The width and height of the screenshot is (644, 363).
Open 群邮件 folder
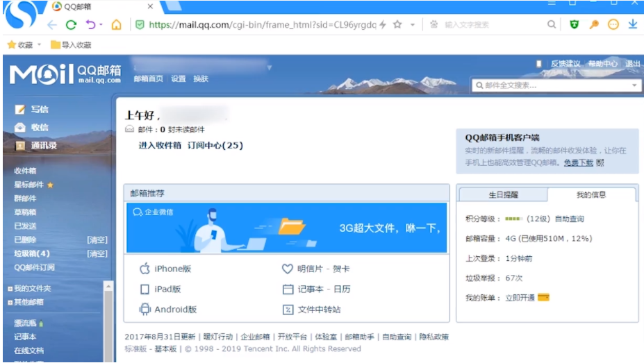click(25, 199)
